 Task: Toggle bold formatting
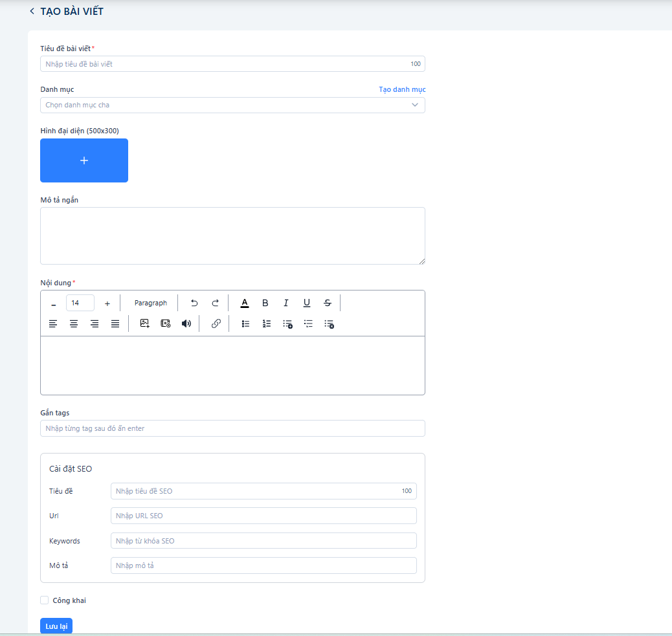tap(265, 303)
